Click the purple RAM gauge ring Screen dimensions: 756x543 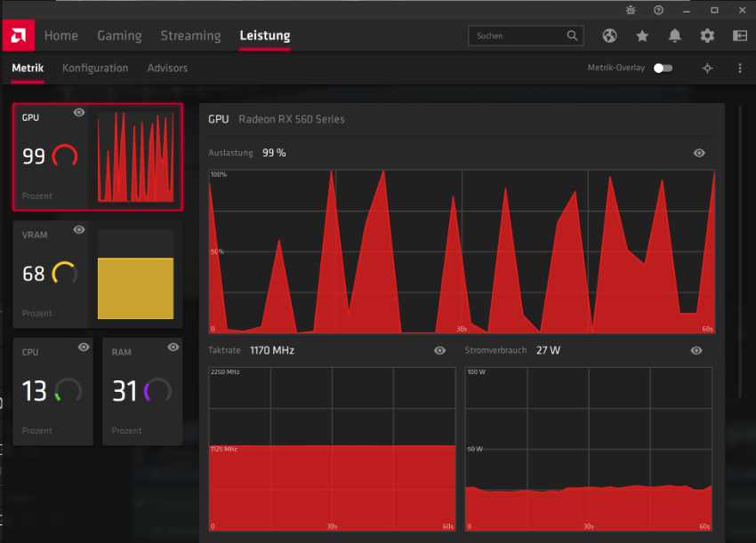coord(157,390)
